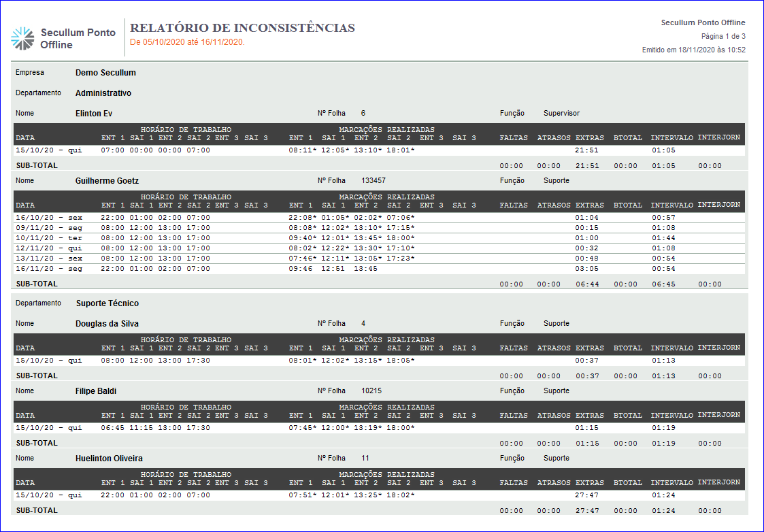Select employee name Douglas da Silva
The width and height of the screenshot is (764, 532).
pos(107,324)
